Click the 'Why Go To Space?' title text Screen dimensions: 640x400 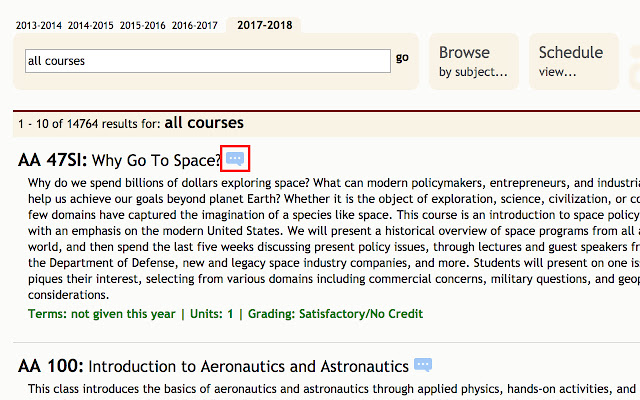pos(156,160)
